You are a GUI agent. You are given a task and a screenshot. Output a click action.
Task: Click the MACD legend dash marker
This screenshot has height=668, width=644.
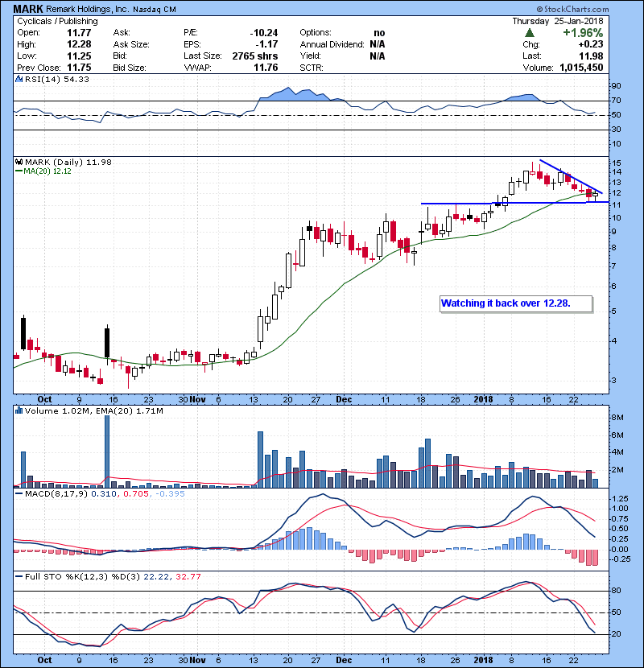pos(19,494)
